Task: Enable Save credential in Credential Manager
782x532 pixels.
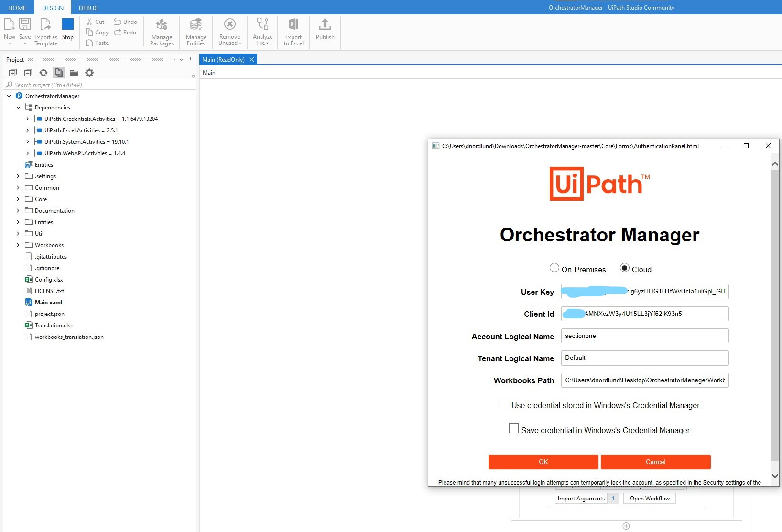Action: [514, 429]
